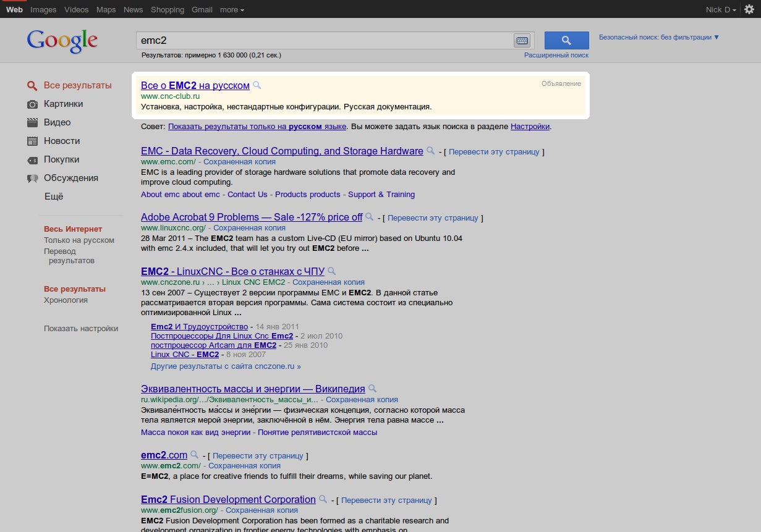Switch to Videos in top bar
This screenshot has height=532, width=761.
coord(76,9)
